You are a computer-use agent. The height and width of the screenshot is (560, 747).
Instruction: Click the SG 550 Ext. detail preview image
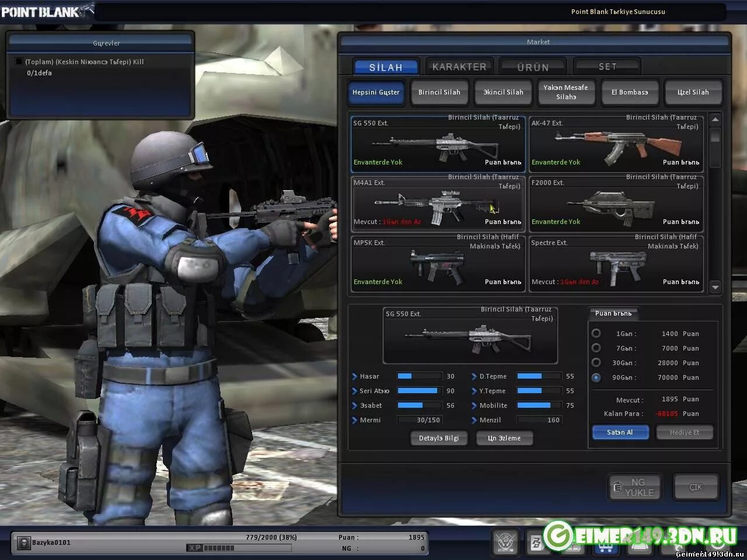click(x=470, y=336)
